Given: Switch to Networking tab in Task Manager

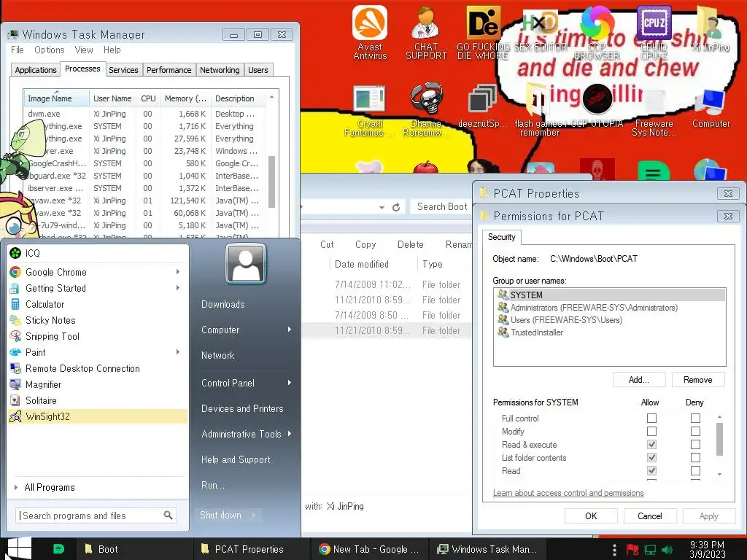Looking at the screenshot, I should click(220, 70).
